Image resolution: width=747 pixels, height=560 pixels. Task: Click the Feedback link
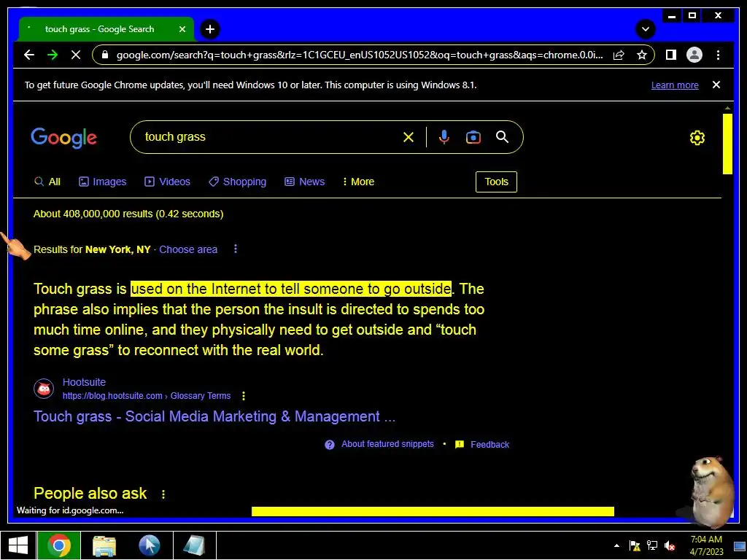pyautogui.click(x=489, y=445)
